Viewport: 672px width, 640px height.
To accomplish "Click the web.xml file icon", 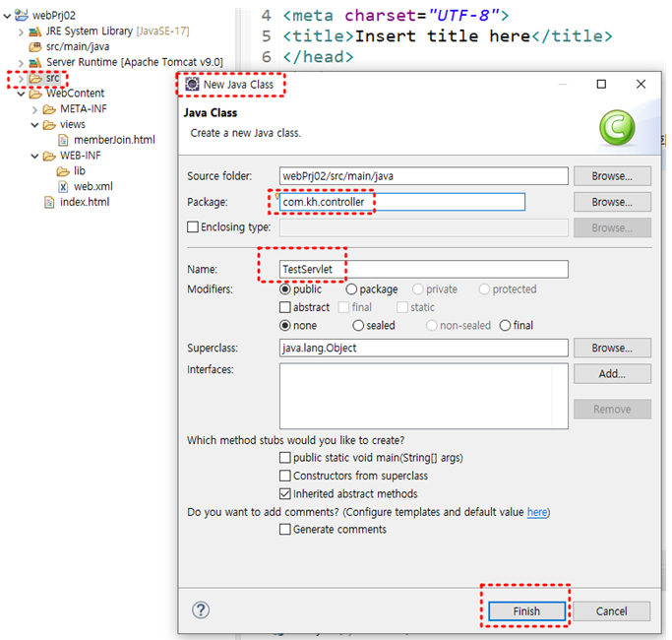I will pyautogui.click(x=63, y=187).
